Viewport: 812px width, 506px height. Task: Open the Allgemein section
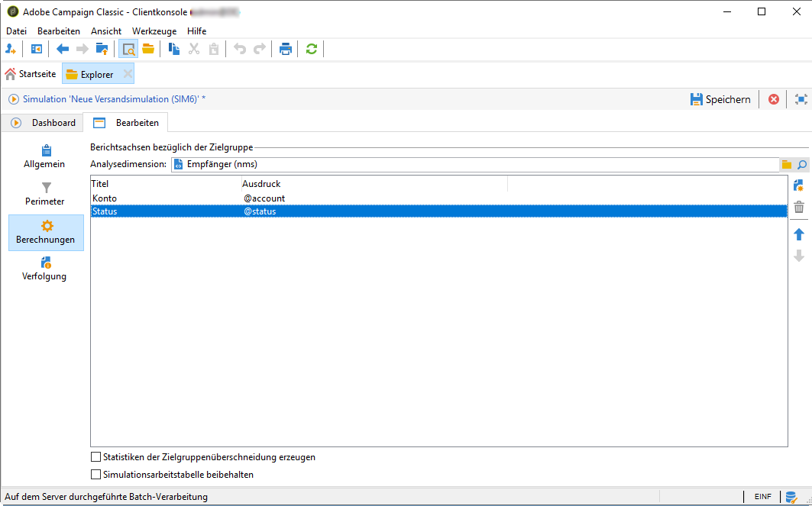44,156
